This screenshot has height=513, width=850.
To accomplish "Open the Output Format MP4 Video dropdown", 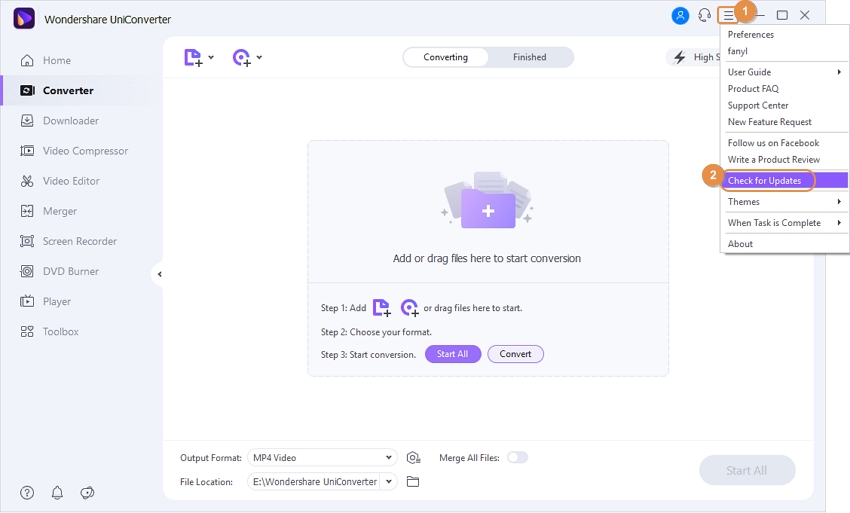I will 321,457.
